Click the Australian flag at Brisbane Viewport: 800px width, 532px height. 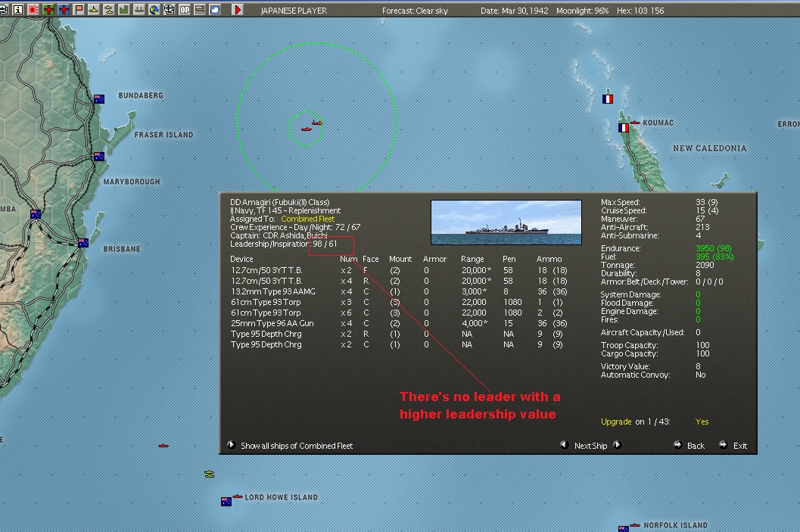click(83, 243)
